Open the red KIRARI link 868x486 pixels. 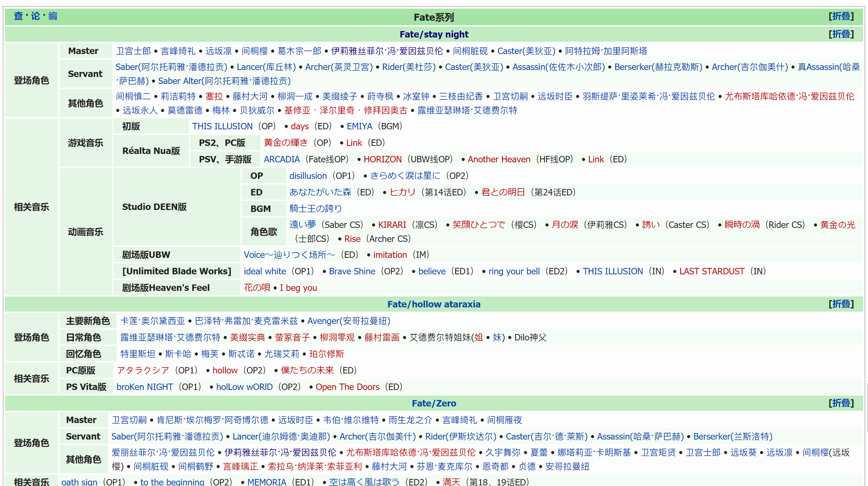pyautogui.click(x=392, y=225)
